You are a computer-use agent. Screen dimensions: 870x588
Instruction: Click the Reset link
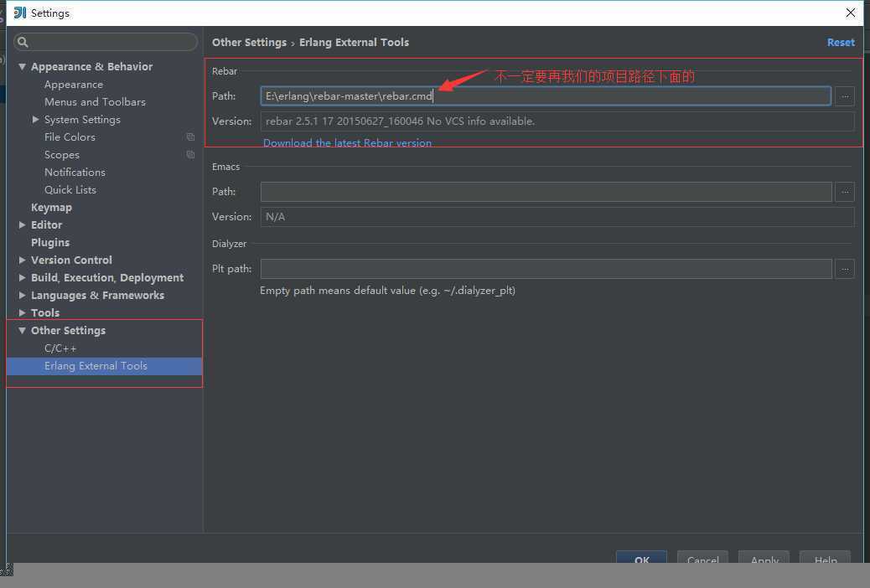click(841, 43)
